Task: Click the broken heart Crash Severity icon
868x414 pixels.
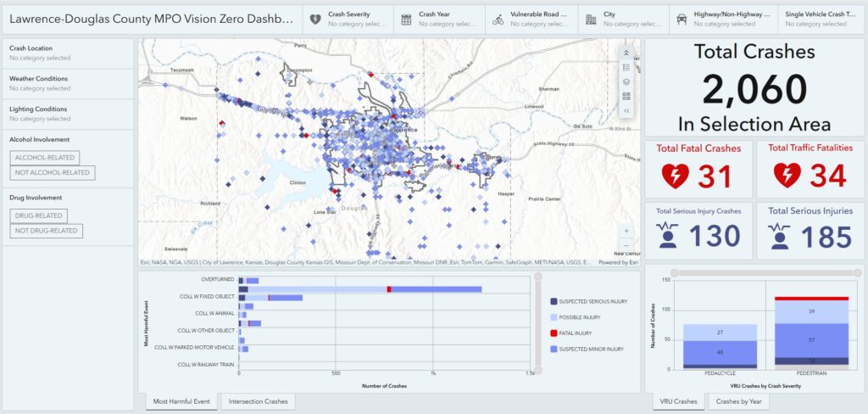Action: pos(315,20)
